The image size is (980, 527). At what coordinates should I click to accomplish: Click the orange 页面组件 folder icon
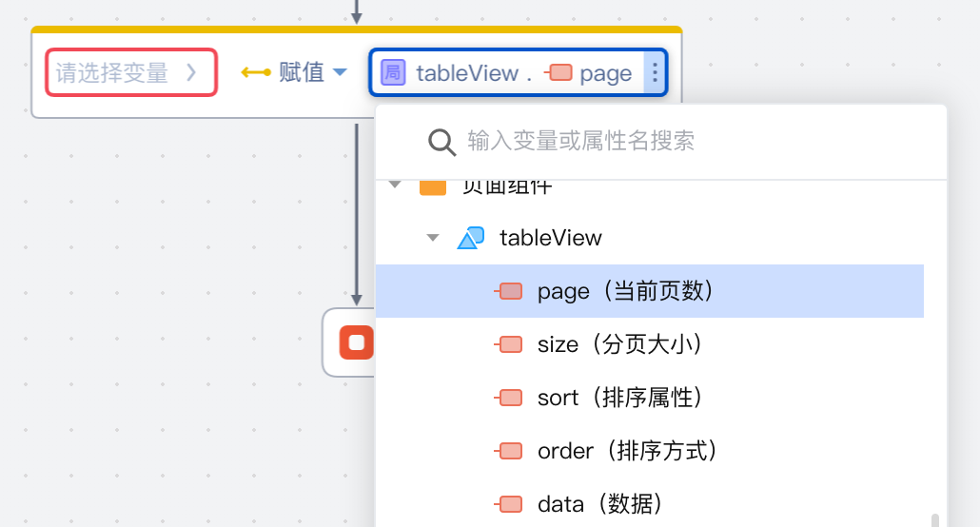[433, 186]
